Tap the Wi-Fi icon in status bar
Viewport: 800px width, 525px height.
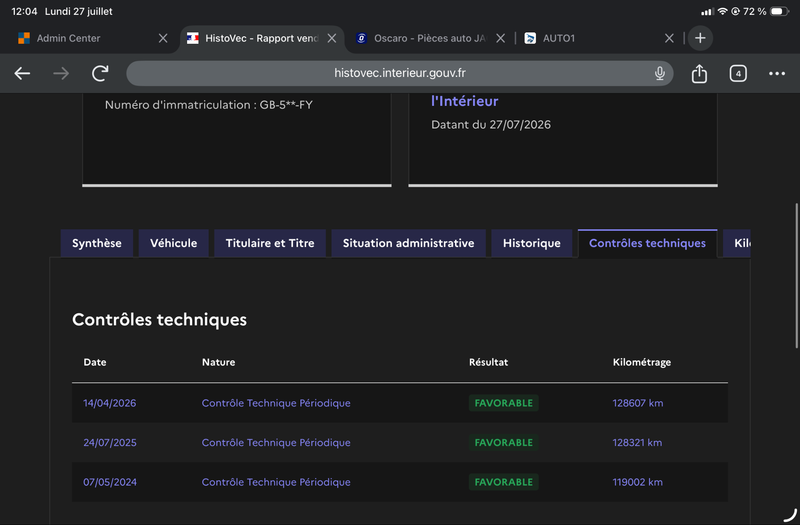pyautogui.click(x=722, y=11)
